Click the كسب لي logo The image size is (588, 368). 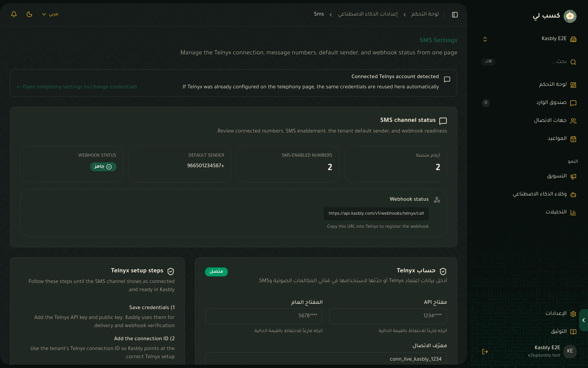[x=555, y=16]
